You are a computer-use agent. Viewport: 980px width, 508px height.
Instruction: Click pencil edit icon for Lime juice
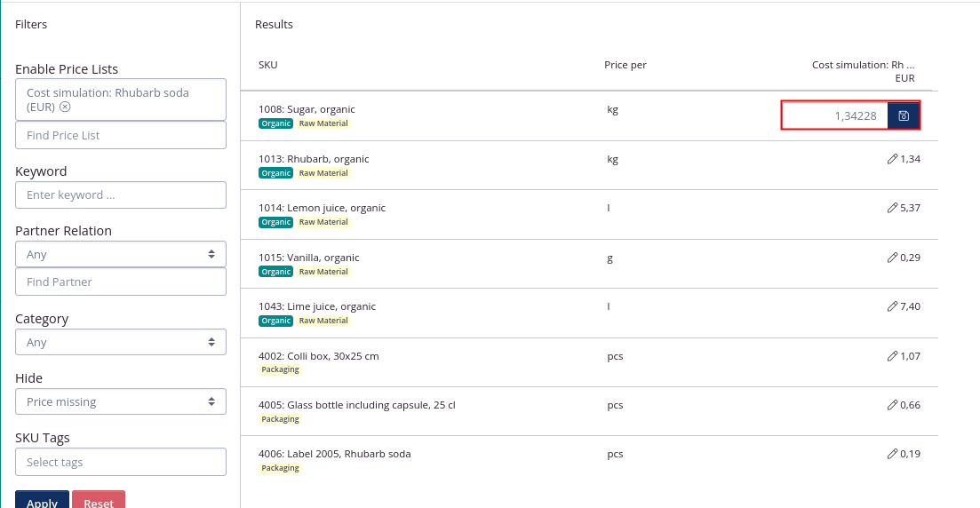pyautogui.click(x=892, y=306)
